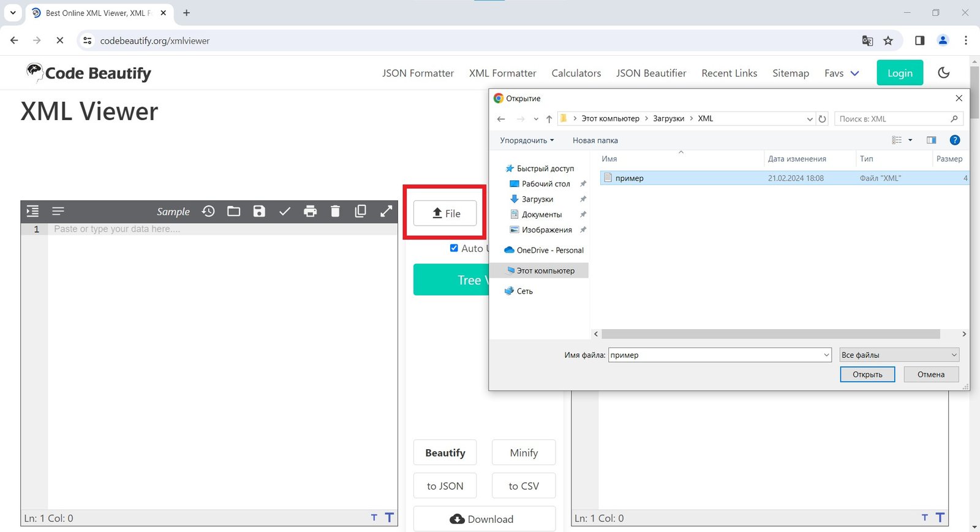
Task: Open view options dropdown arrow in dialog
Action: [910, 140]
